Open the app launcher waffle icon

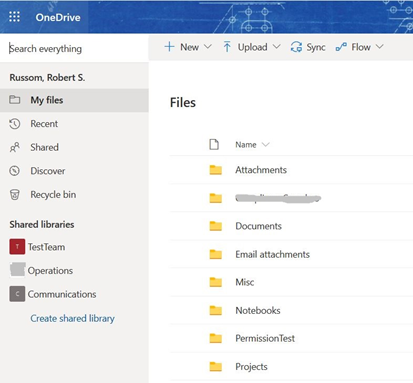click(14, 17)
